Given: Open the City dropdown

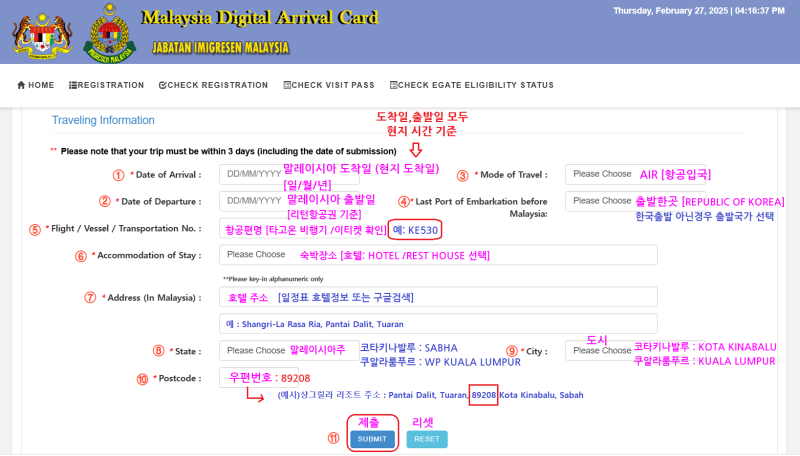Looking at the screenshot, I should pos(635,350).
